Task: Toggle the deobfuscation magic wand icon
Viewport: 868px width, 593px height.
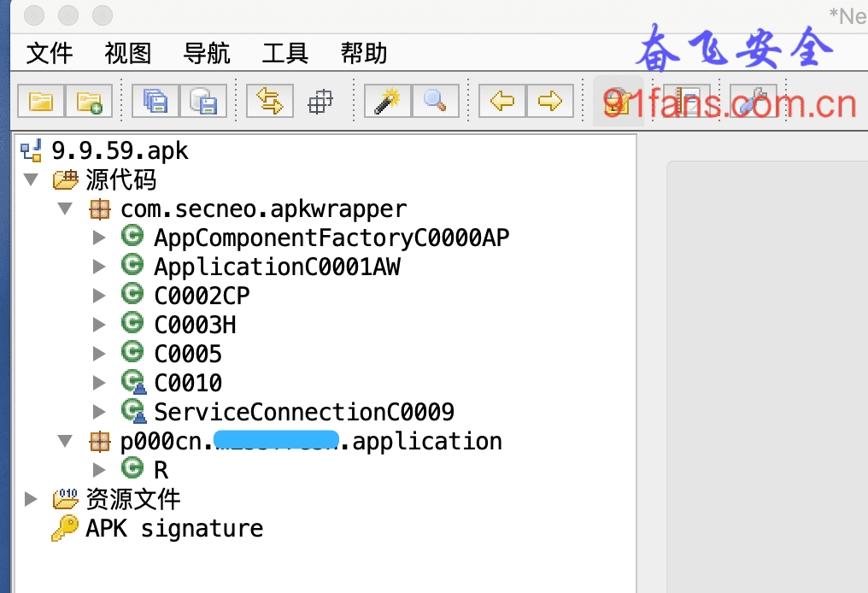Action: point(388,101)
